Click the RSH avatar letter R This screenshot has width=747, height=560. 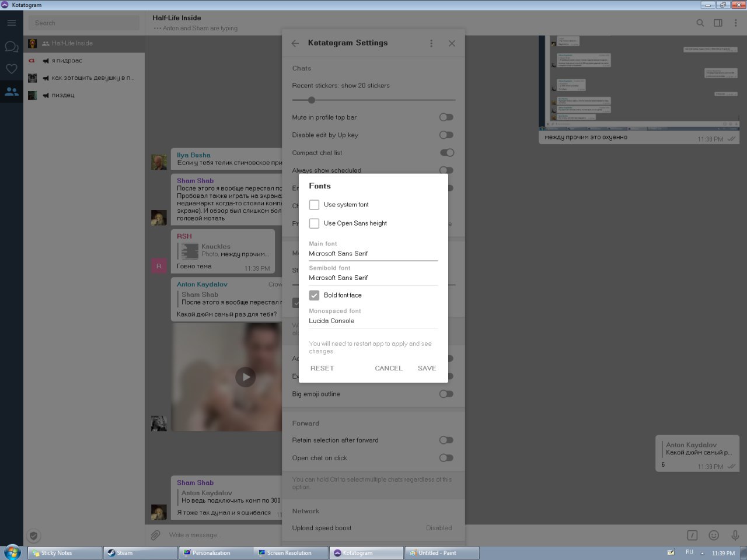pos(159,266)
